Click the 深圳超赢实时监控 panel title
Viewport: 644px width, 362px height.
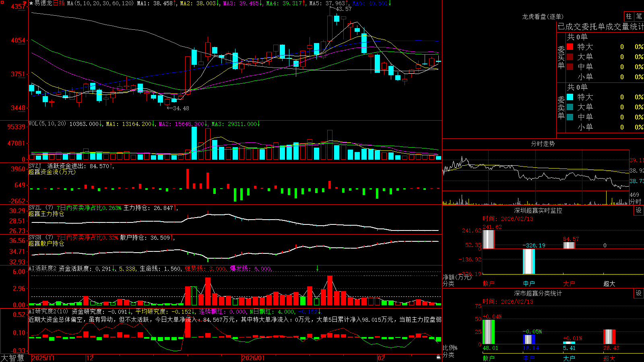click(538, 210)
